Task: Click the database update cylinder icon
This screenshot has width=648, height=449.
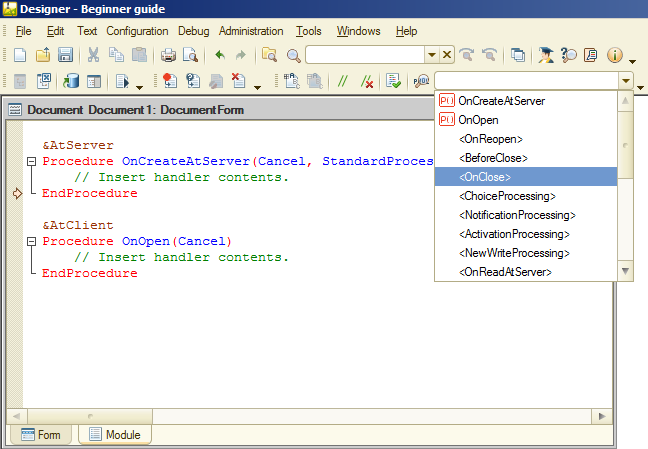Action: [x=71, y=81]
